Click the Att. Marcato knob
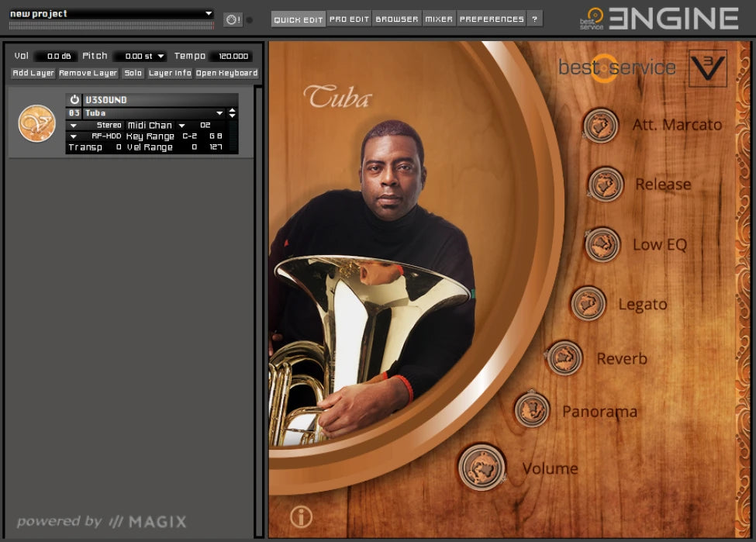The image size is (756, 542). pos(601,126)
